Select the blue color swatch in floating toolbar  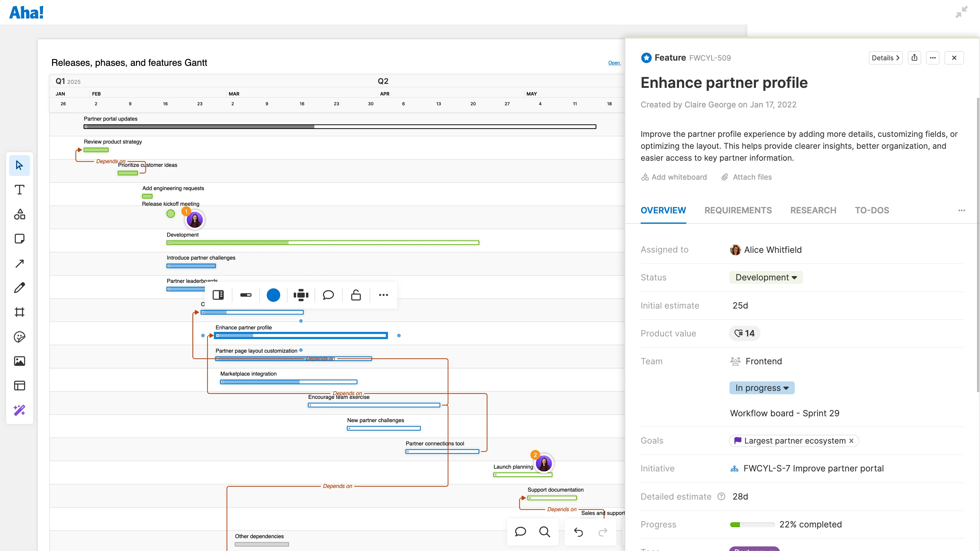(x=273, y=295)
